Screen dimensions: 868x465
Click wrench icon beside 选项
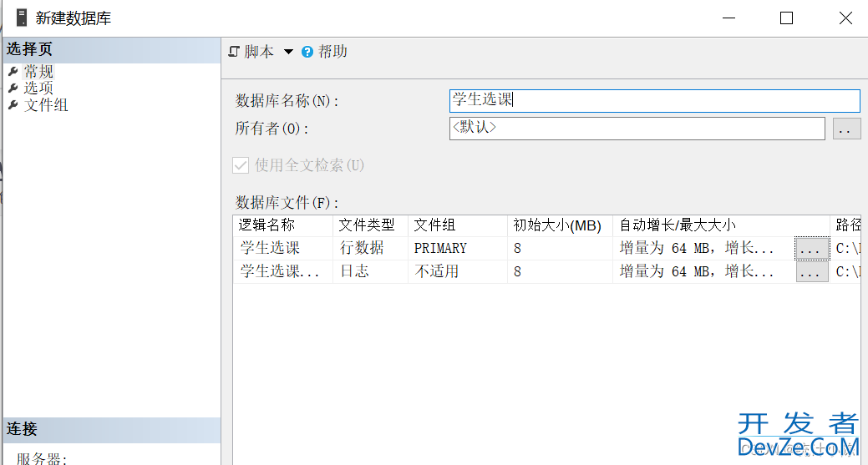[x=13, y=88]
